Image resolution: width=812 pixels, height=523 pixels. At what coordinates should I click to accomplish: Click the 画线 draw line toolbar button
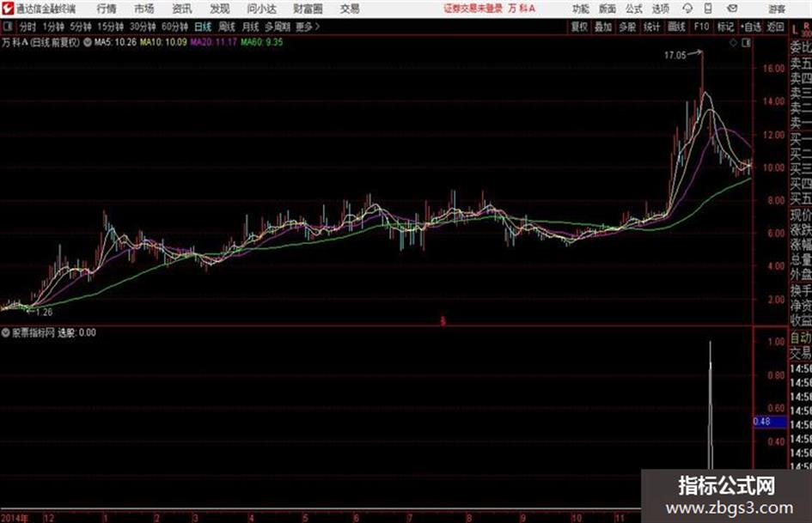point(676,27)
